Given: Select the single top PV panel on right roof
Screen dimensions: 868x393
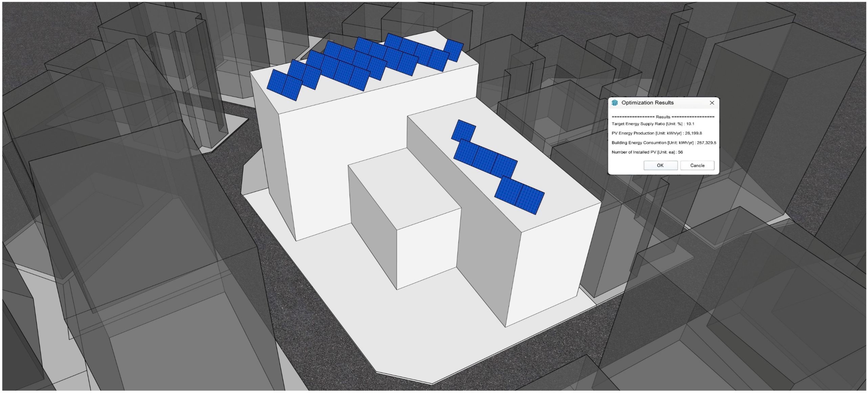Looking at the screenshot, I should click(x=463, y=130).
